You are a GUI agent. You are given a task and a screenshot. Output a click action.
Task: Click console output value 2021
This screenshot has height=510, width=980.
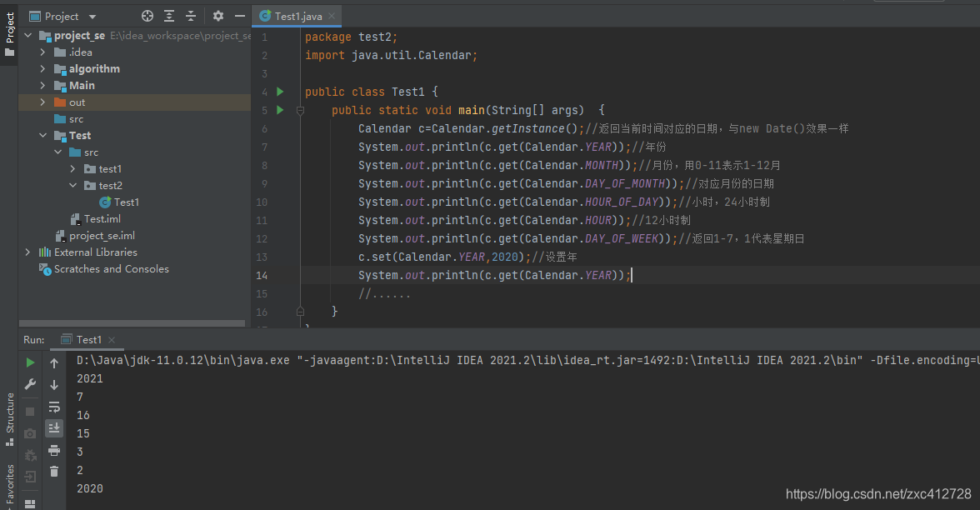point(90,378)
